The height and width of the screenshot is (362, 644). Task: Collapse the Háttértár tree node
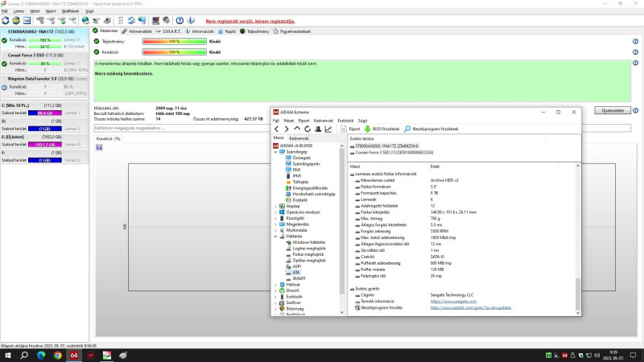[275, 237]
